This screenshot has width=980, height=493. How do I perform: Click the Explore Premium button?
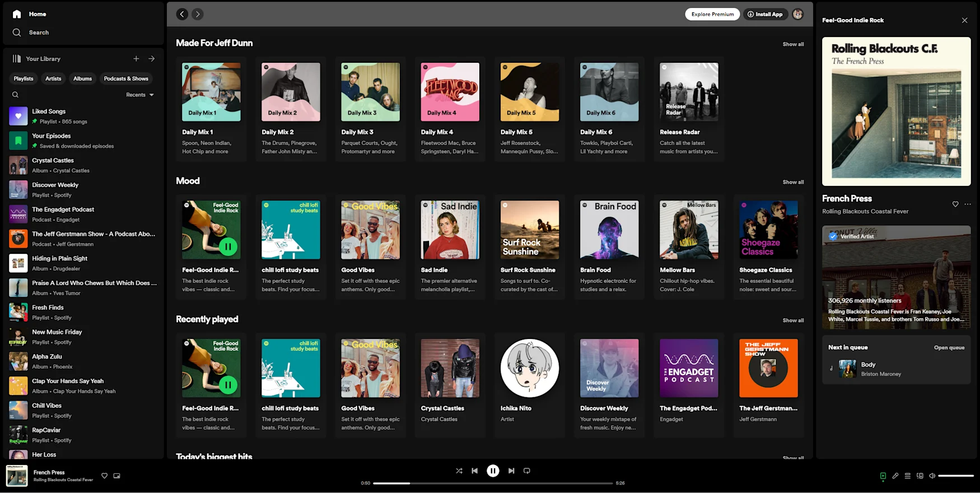[712, 14]
